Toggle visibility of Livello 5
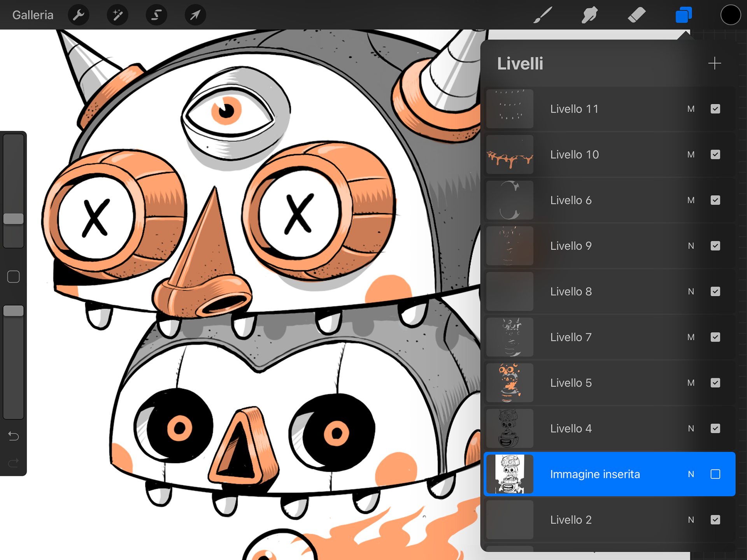The width and height of the screenshot is (747, 560). [715, 383]
